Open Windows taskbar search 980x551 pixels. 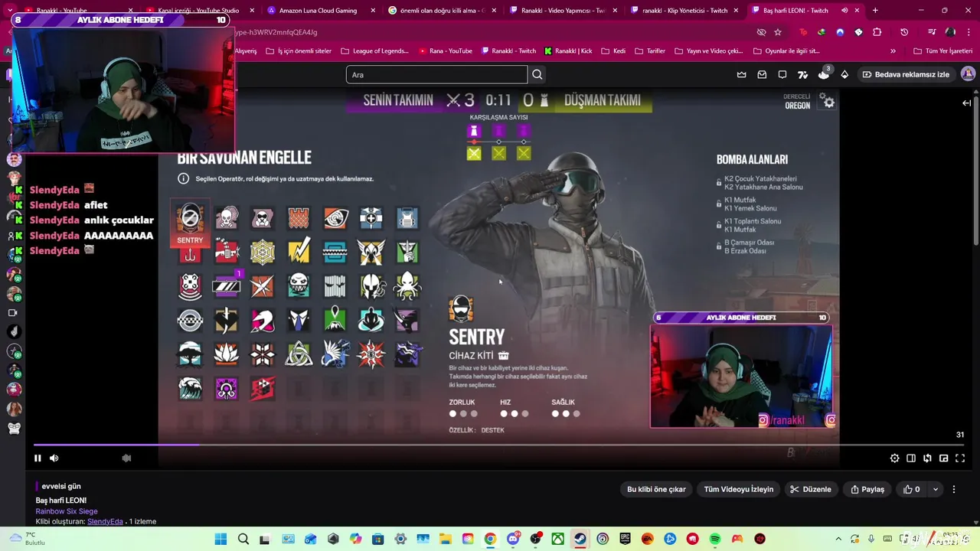(243, 540)
